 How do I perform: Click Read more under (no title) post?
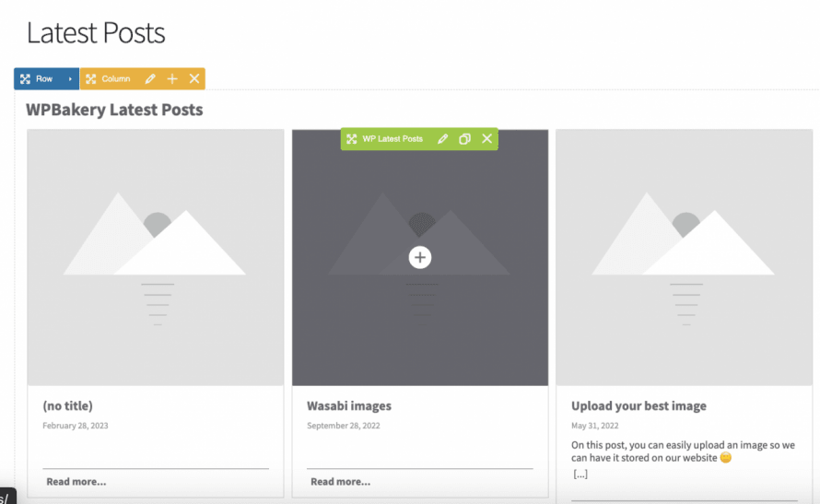[76, 481]
